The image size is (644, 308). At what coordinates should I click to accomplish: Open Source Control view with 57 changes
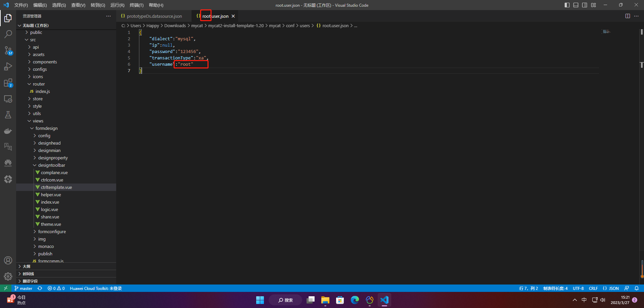8,50
